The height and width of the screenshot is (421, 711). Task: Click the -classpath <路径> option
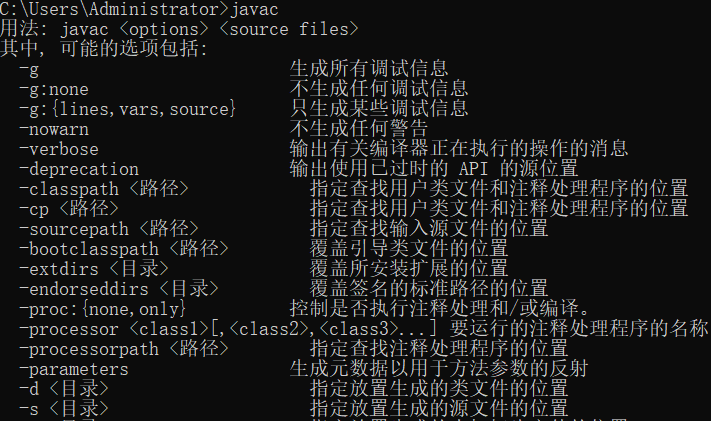coord(104,189)
